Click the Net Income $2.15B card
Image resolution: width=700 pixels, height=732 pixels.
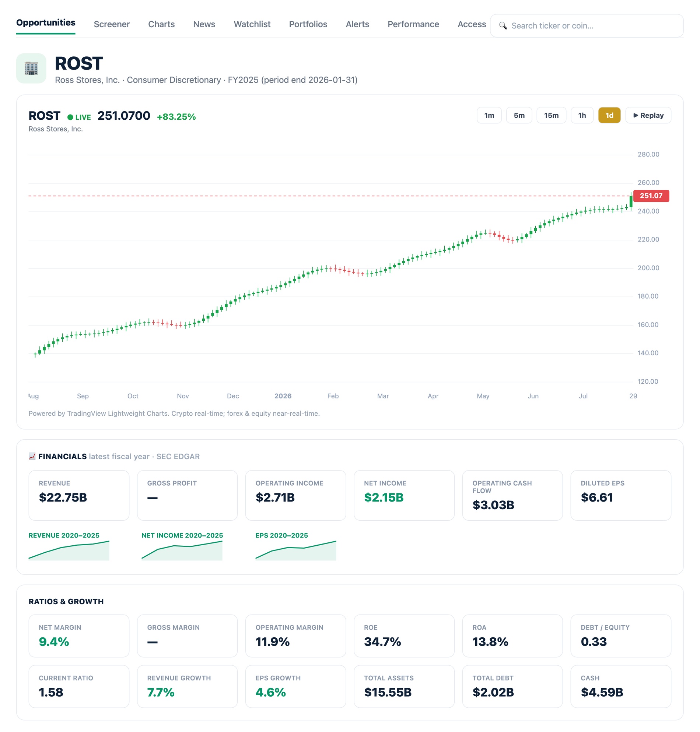(x=404, y=495)
